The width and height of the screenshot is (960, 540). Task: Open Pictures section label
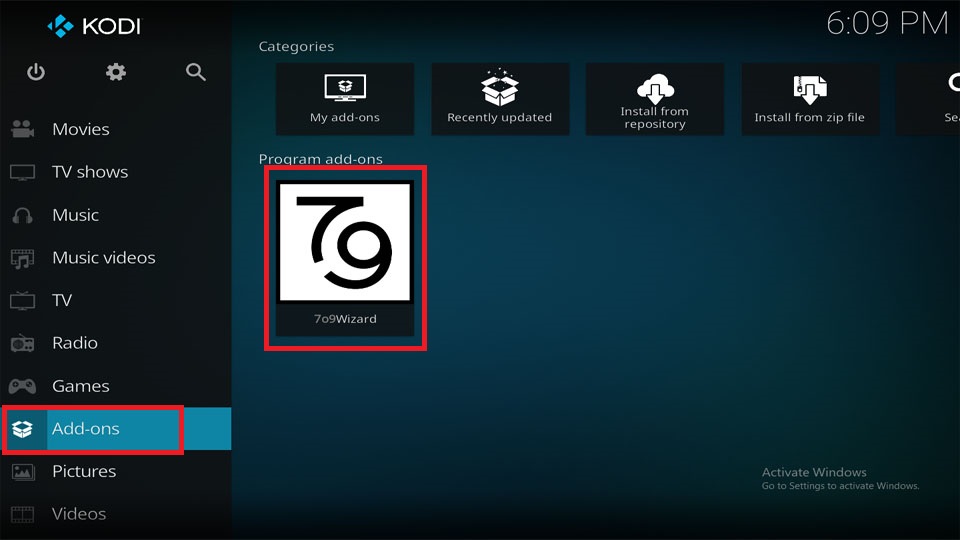coord(84,471)
